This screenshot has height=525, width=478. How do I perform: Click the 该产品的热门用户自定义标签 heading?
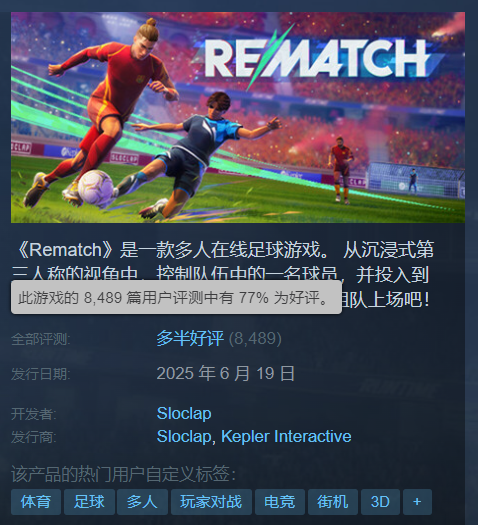(124, 474)
